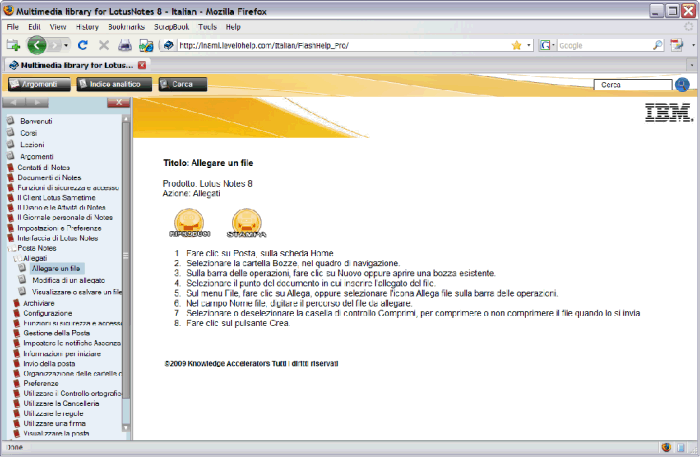Click the Firefox icon in the status bar
This screenshot has width=700, height=457.
click(x=666, y=447)
